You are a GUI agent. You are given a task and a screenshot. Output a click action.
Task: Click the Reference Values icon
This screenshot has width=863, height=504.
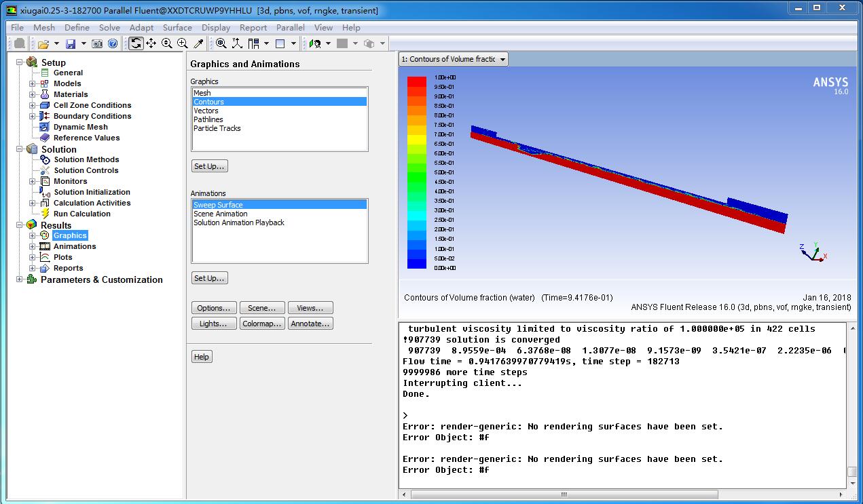click(45, 138)
